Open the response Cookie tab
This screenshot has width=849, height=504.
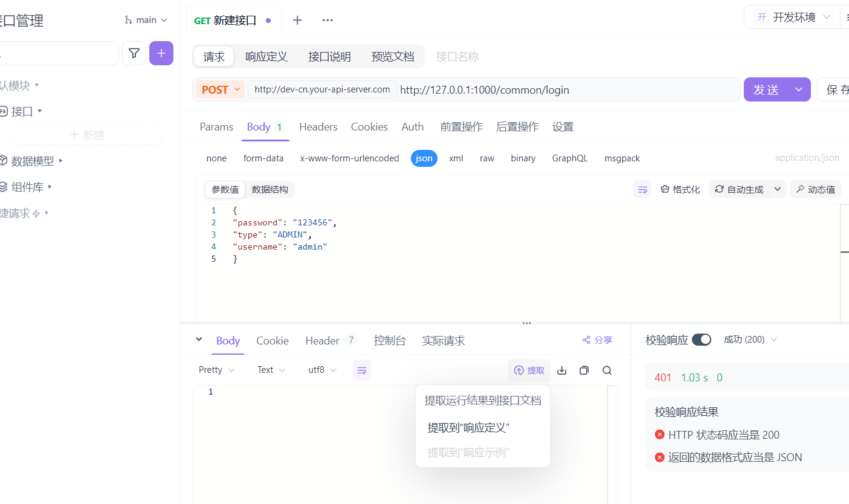tap(273, 341)
